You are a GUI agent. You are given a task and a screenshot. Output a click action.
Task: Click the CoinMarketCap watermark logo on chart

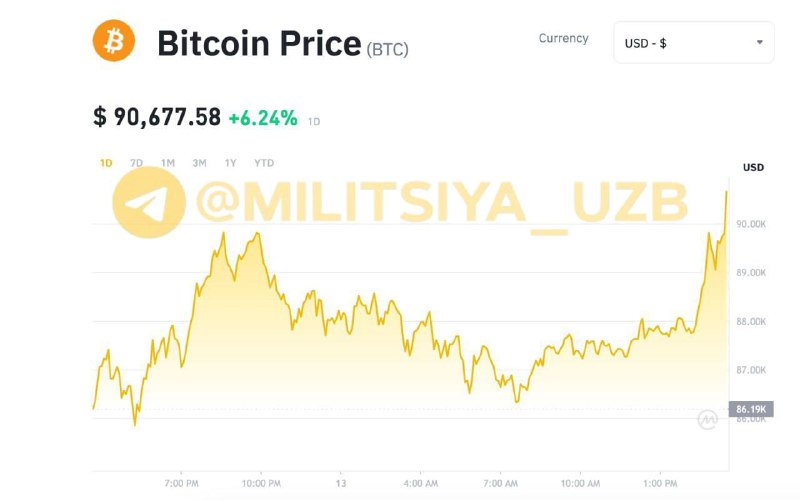(x=708, y=420)
